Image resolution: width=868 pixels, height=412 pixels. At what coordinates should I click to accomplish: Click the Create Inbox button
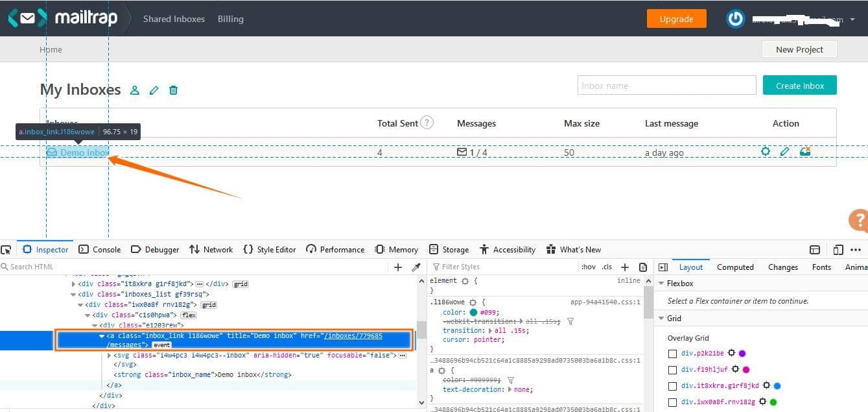tap(800, 86)
